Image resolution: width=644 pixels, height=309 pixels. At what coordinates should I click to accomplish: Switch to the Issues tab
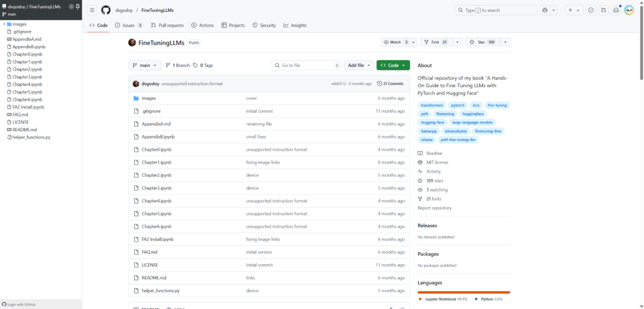(129, 26)
